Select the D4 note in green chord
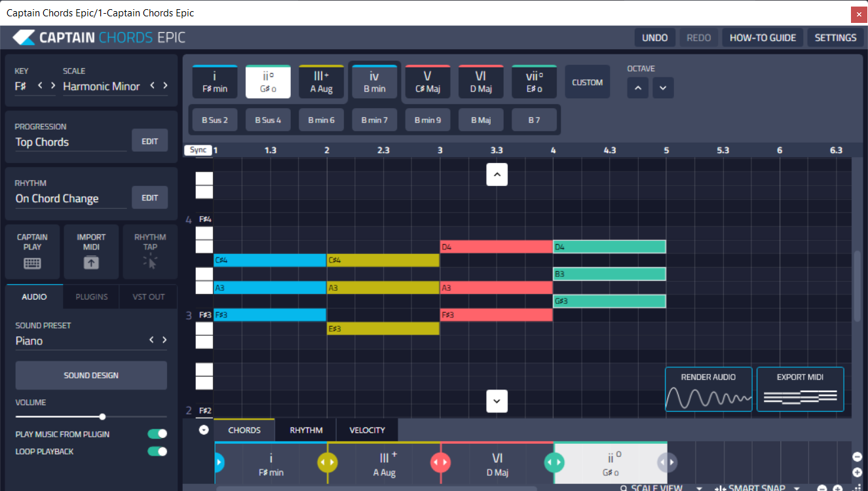This screenshot has height=491, width=868. [x=609, y=247]
